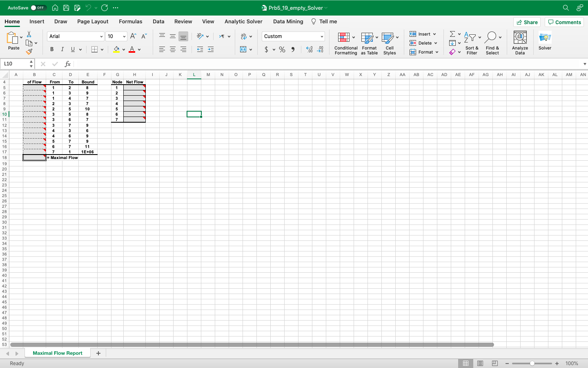
Task: Open the Comments button
Action: 564,22
